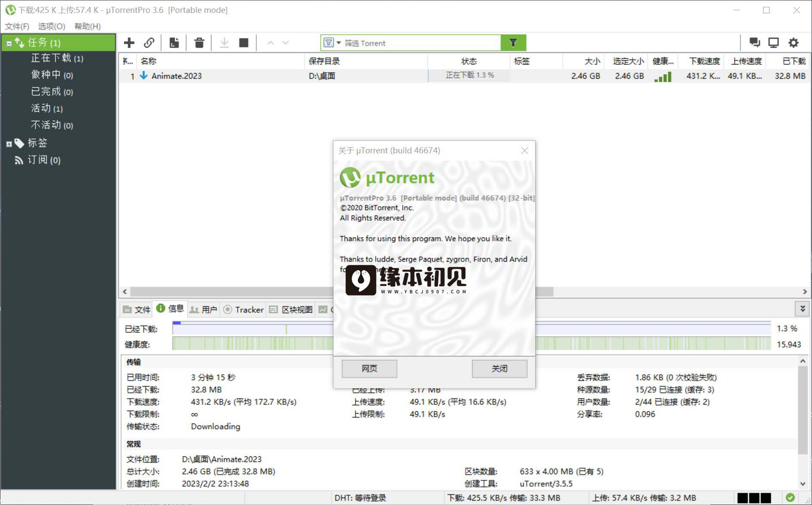Open the 帮助(H) menu
This screenshot has height=505, width=812.
click(x=88, y=26)
